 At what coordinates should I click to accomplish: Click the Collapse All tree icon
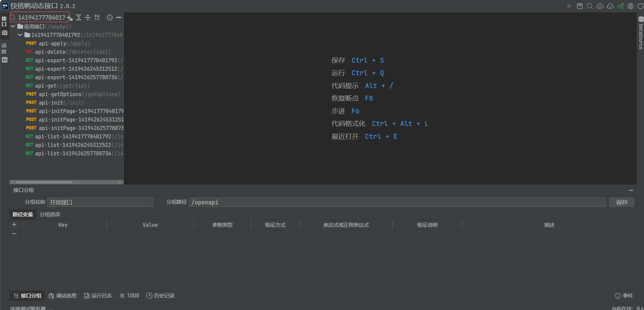point(88,18)
